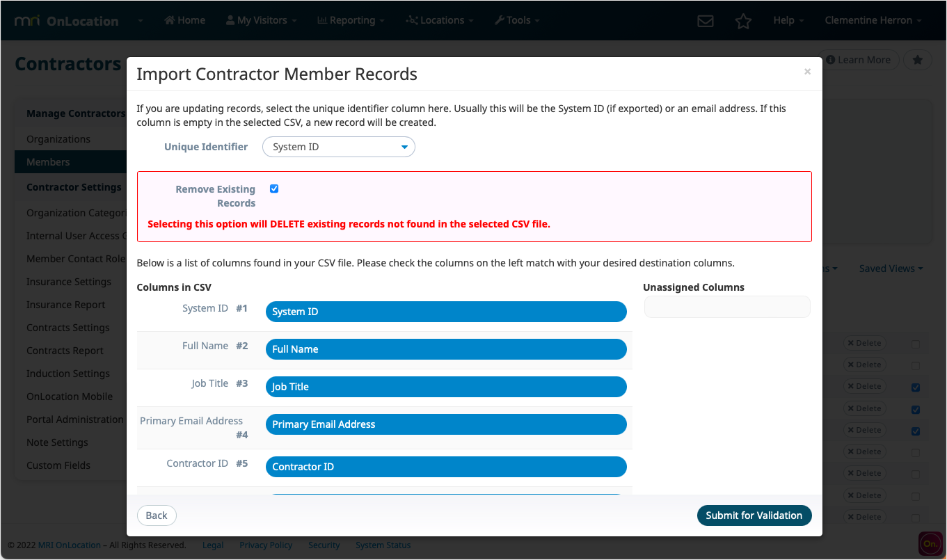Click the Unassigned Columns drop area
Image resolution: width=947 pixels, height=560 pixels.
click(x=727, y=307)
